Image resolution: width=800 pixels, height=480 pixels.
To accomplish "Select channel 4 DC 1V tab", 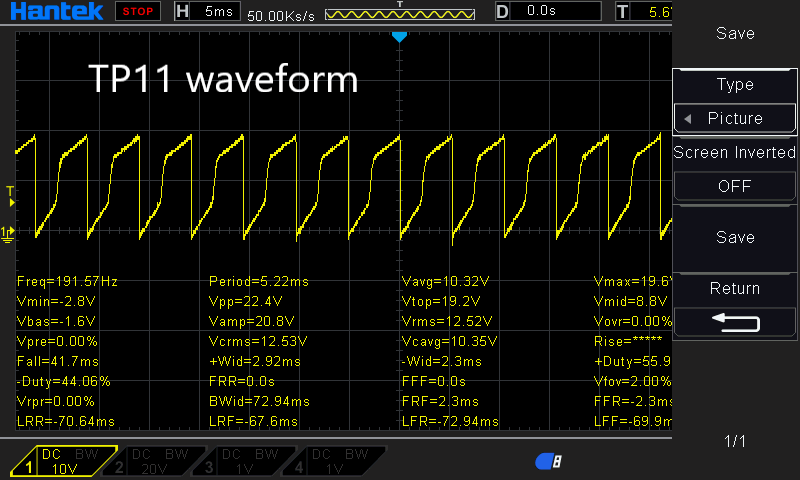I will pos(334,461).
